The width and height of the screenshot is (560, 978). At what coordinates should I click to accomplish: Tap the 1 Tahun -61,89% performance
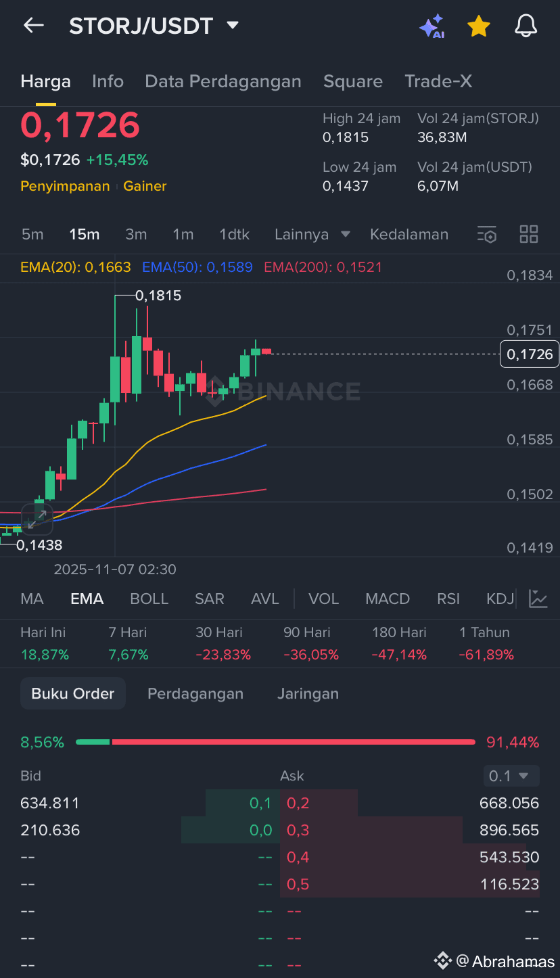[486, 643]
